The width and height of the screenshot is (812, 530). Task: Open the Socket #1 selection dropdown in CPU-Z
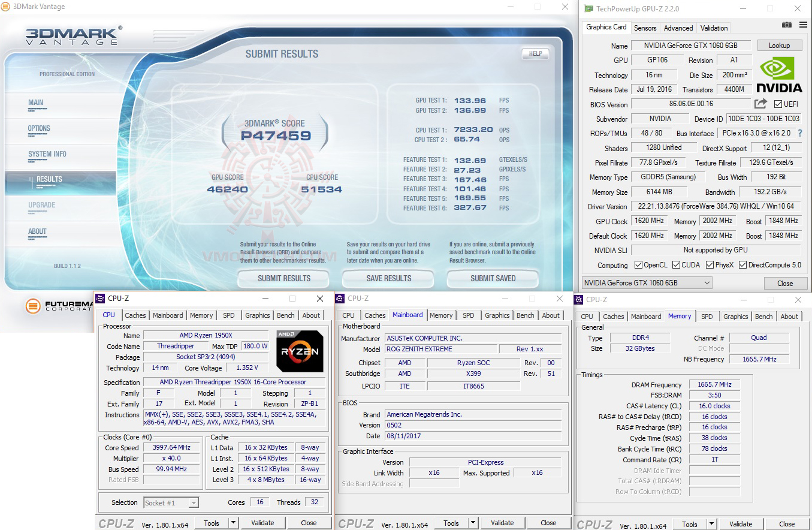pyautogui.click(x=193, y=502)
